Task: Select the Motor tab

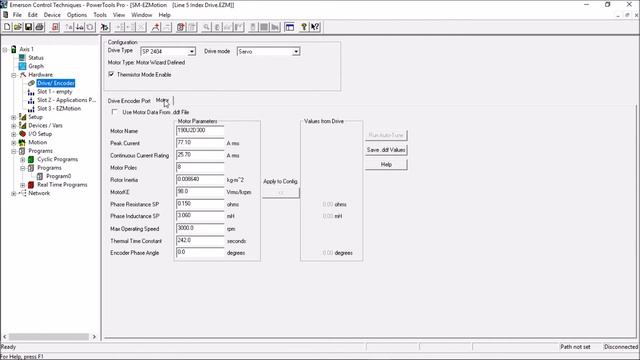Action: pos(162,100)
